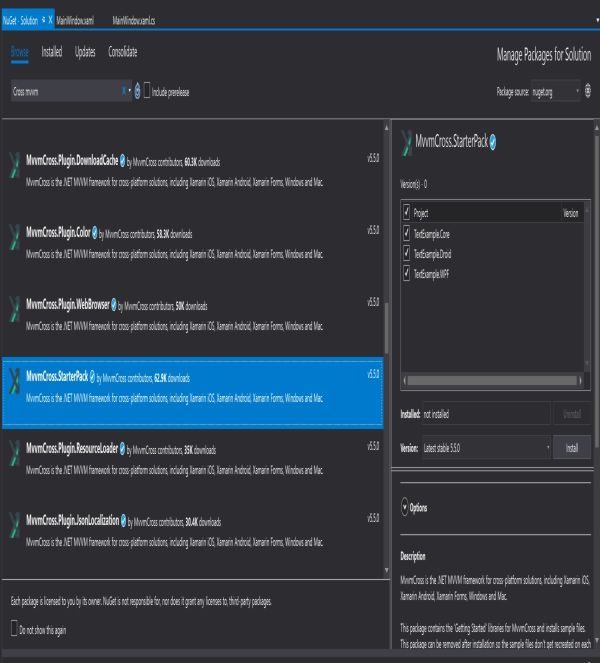Viewport: 600px width, 663px height.
Task: Open the Package source dropdown
Action: pos(556,91)
